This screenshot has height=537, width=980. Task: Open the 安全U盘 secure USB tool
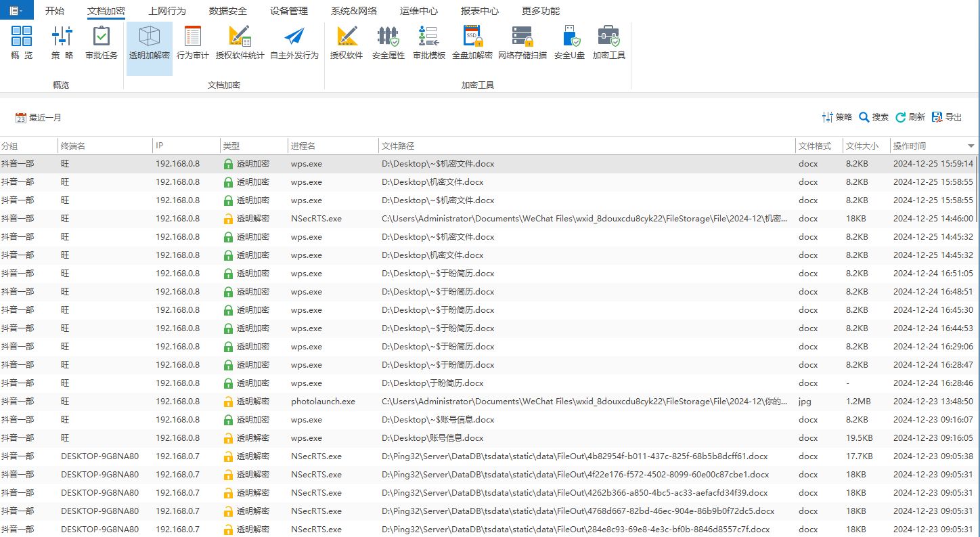click(569, 43)
